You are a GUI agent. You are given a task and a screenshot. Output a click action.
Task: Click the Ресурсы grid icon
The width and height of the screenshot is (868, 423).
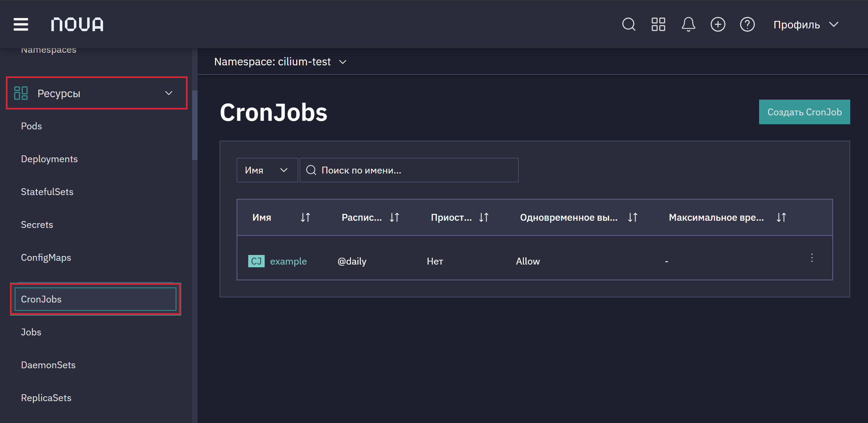point(21,93)
